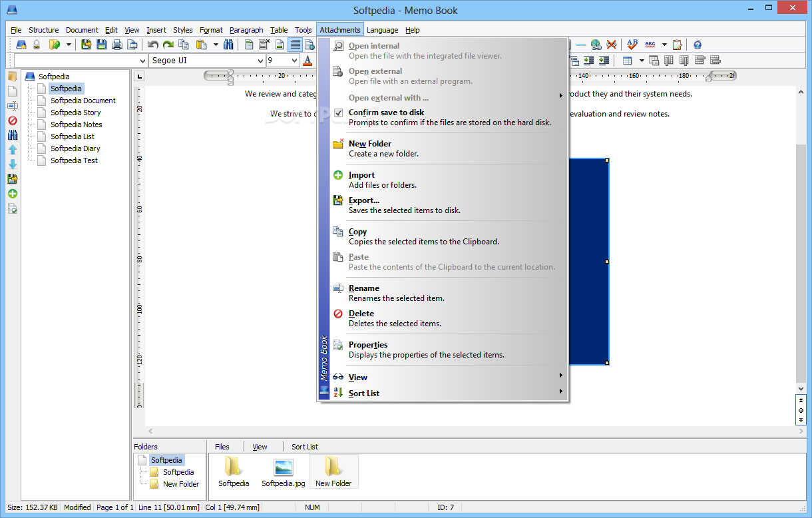The image size is (812, 518).
Task: Click the Insert hyperlink globe icon
Action: 596,45
